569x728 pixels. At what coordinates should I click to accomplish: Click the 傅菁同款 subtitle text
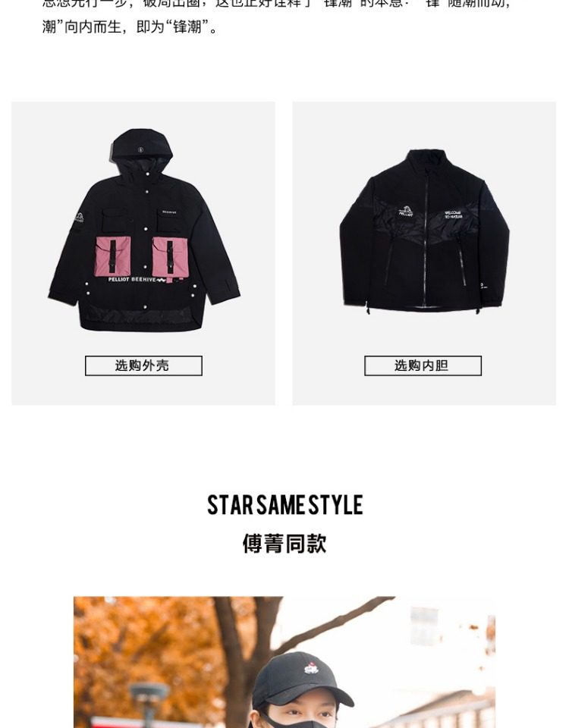tap(284, 543)
